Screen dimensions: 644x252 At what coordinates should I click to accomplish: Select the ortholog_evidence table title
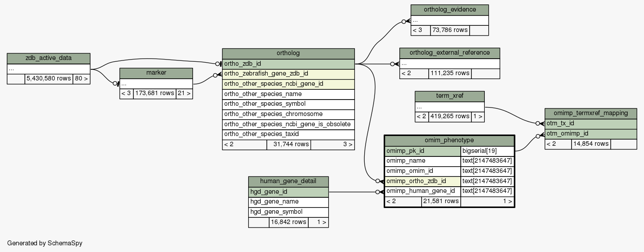click(450, 10)
